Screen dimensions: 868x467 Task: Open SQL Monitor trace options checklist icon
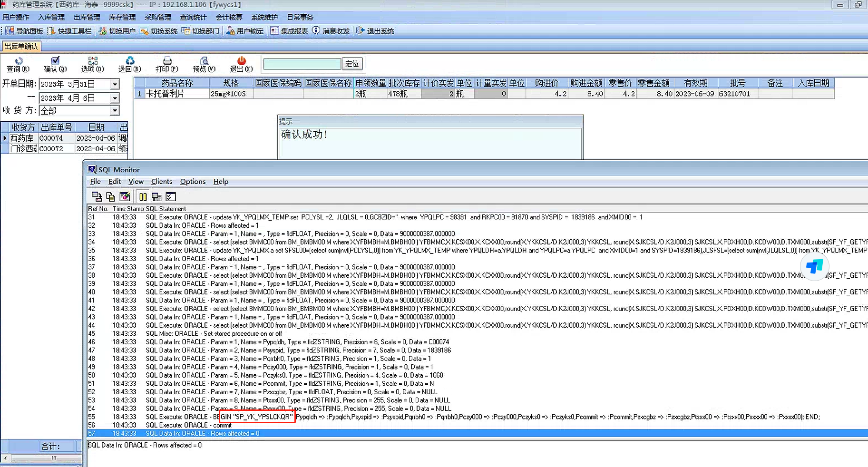click(171, 196)
